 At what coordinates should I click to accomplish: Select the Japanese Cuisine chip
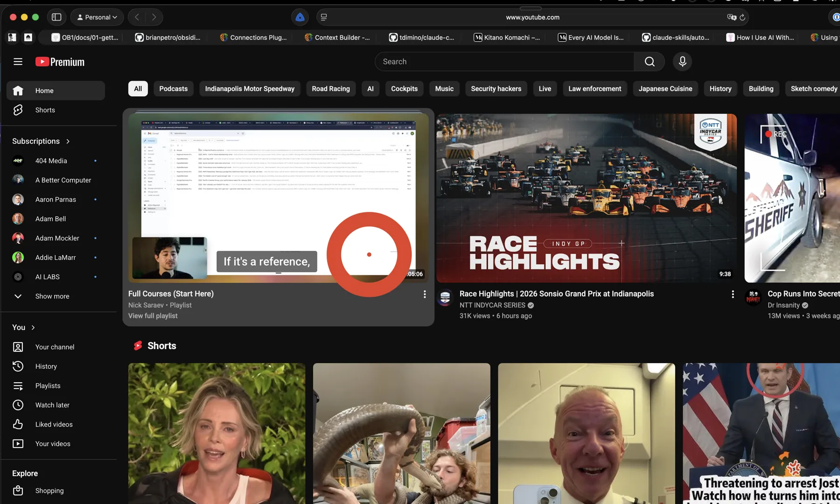pos(665,89)
